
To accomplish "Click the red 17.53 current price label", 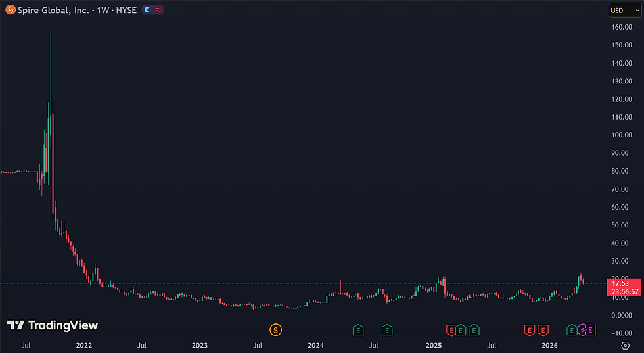I will [624, 287].
